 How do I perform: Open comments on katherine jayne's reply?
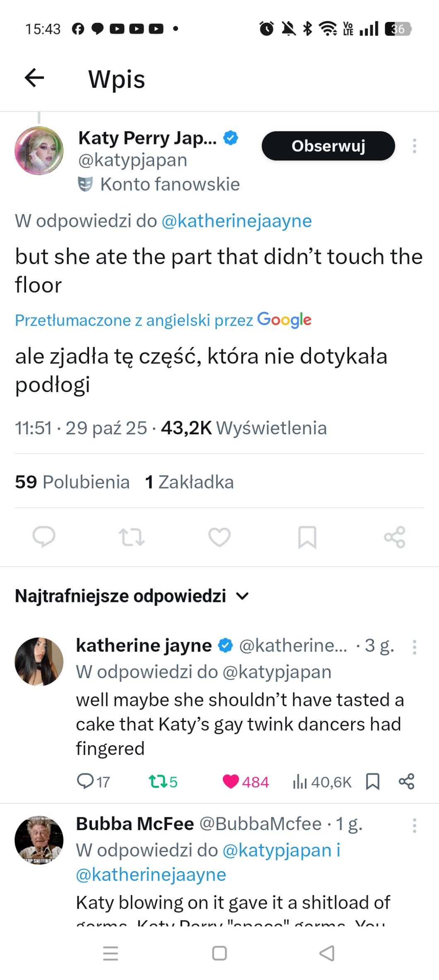click(86, 781)
